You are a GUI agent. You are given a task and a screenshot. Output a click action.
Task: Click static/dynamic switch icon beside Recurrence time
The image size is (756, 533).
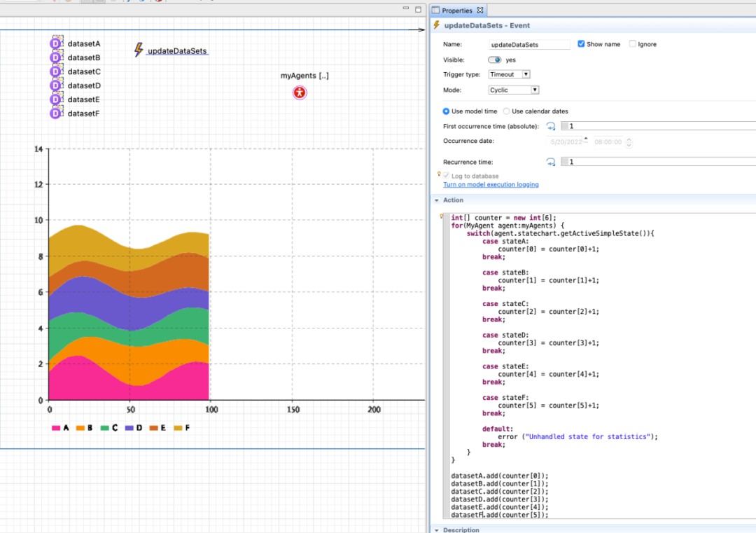551,162
